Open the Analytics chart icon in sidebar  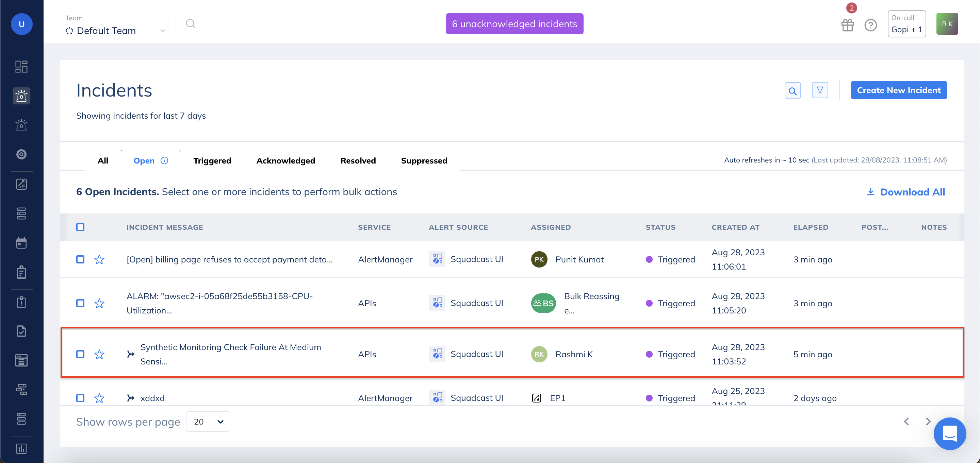click(21, 184)
